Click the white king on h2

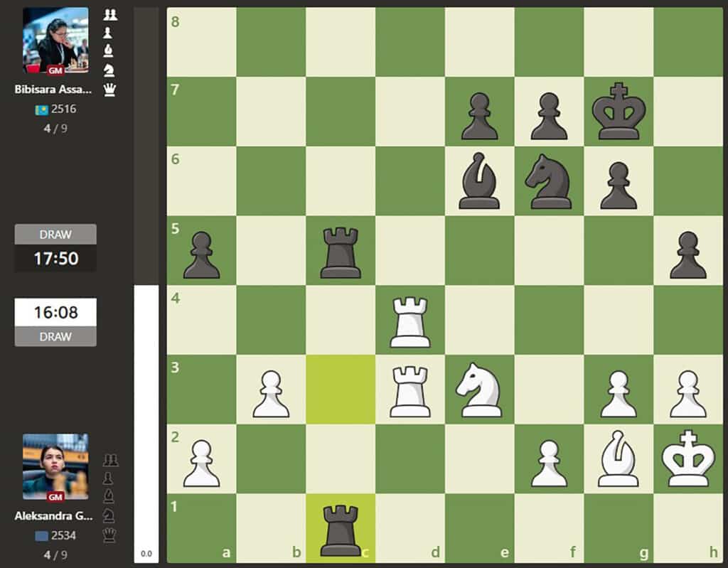tap(687, 461)
